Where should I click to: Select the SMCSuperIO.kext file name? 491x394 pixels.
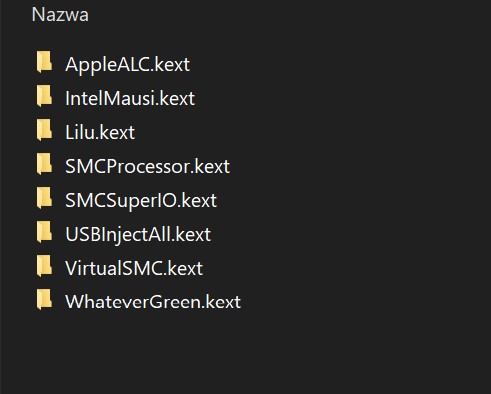141,200
